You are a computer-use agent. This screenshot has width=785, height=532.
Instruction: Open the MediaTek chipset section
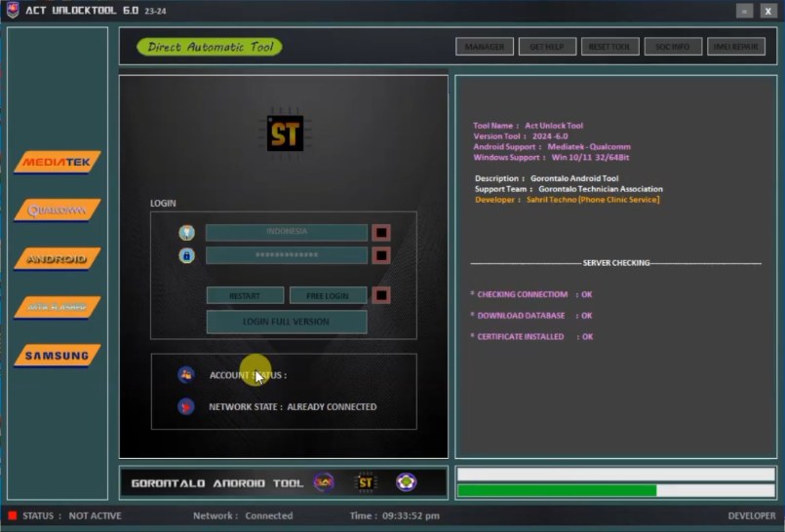[x=57, y=162]
